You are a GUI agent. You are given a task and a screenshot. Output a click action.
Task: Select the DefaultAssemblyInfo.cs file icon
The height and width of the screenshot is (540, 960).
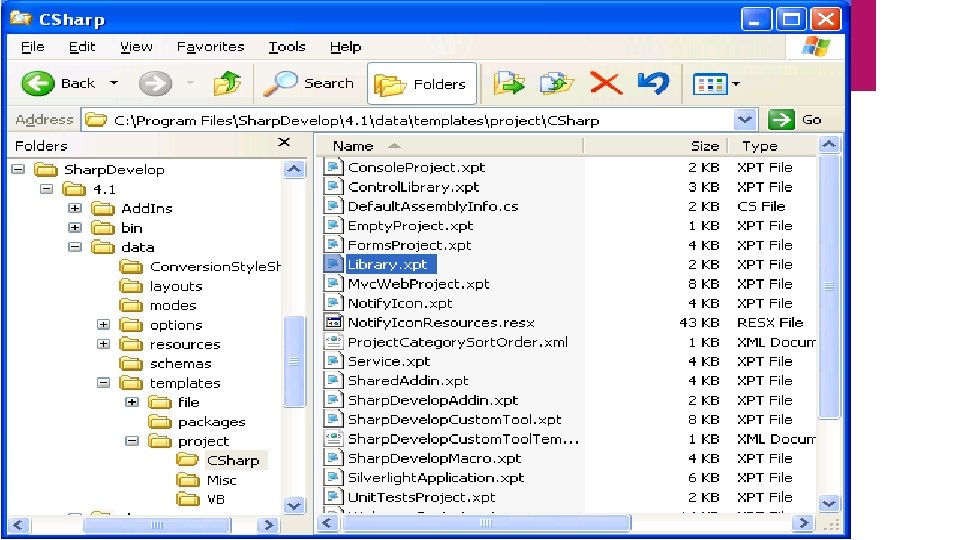pos(333,206)
